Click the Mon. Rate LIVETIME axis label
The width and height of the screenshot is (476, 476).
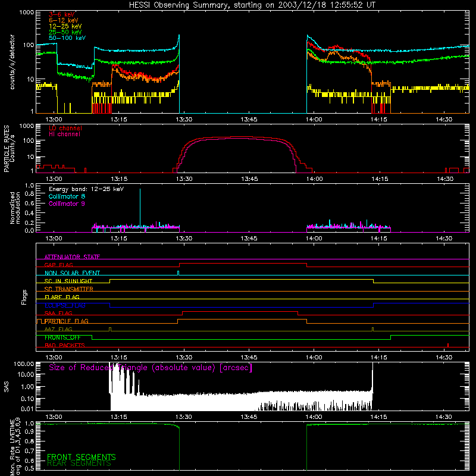(x=15, y=446)
